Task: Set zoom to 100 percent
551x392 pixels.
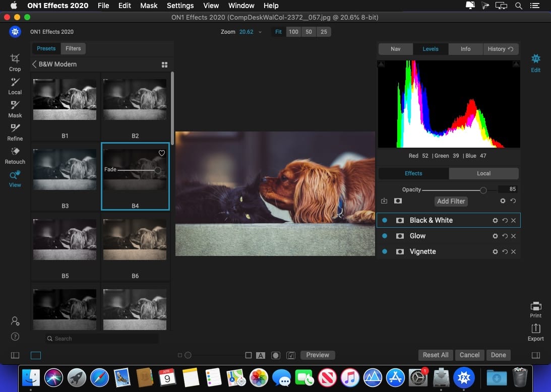Action: (293, 32)
